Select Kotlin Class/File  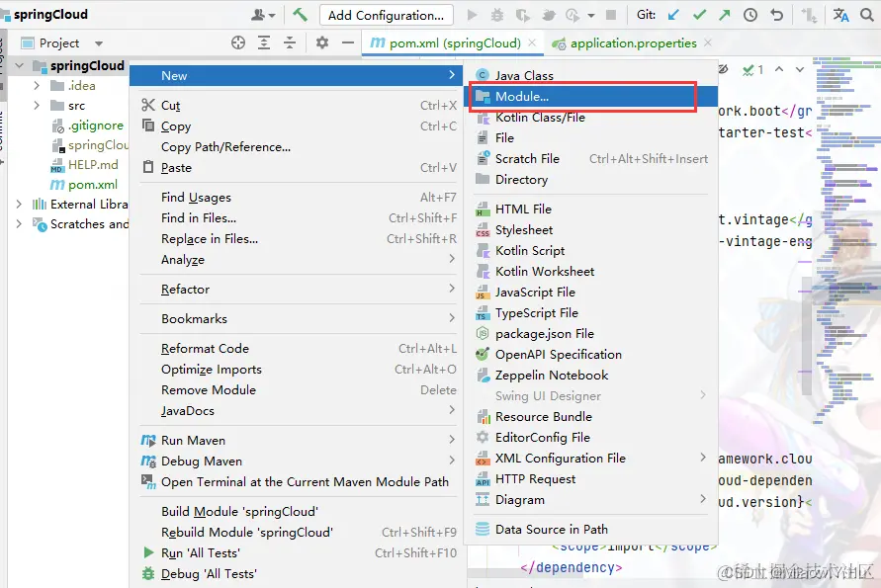(590, 118)
